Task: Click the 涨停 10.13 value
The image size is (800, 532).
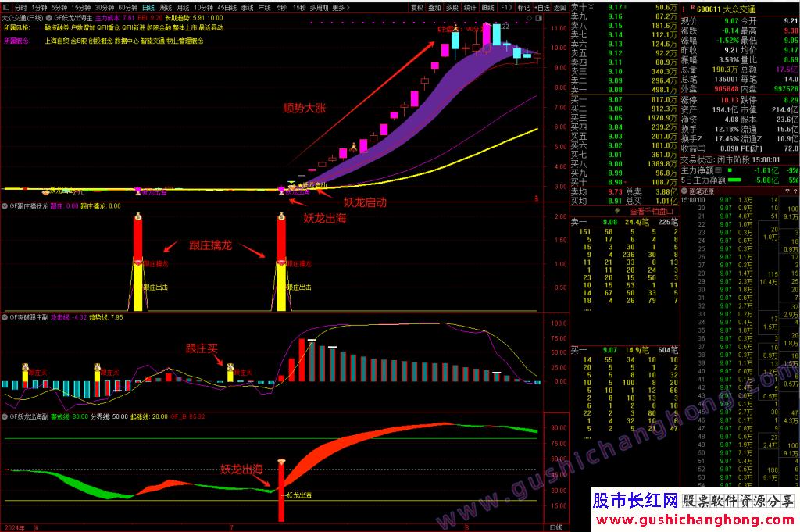Action: click(x=730, y=100)
